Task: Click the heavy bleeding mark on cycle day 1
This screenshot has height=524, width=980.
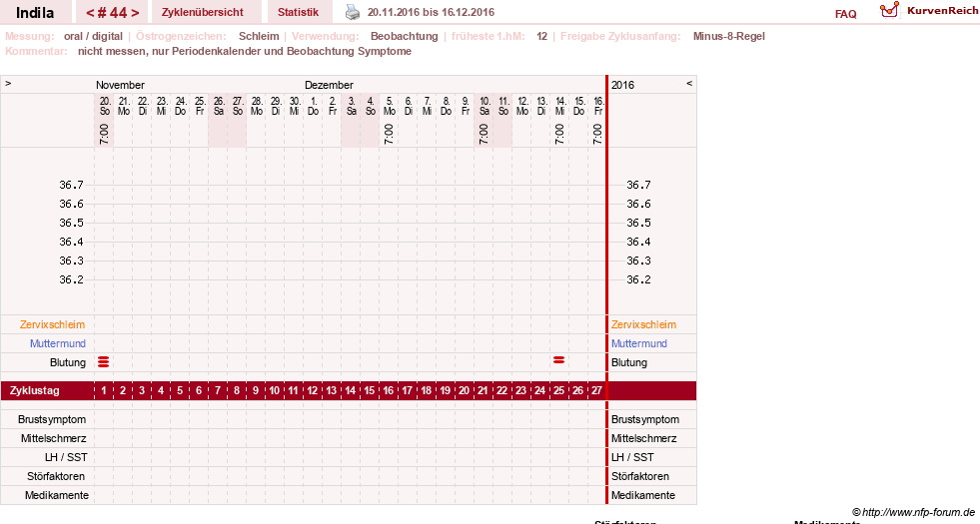Action: [104, 362]
